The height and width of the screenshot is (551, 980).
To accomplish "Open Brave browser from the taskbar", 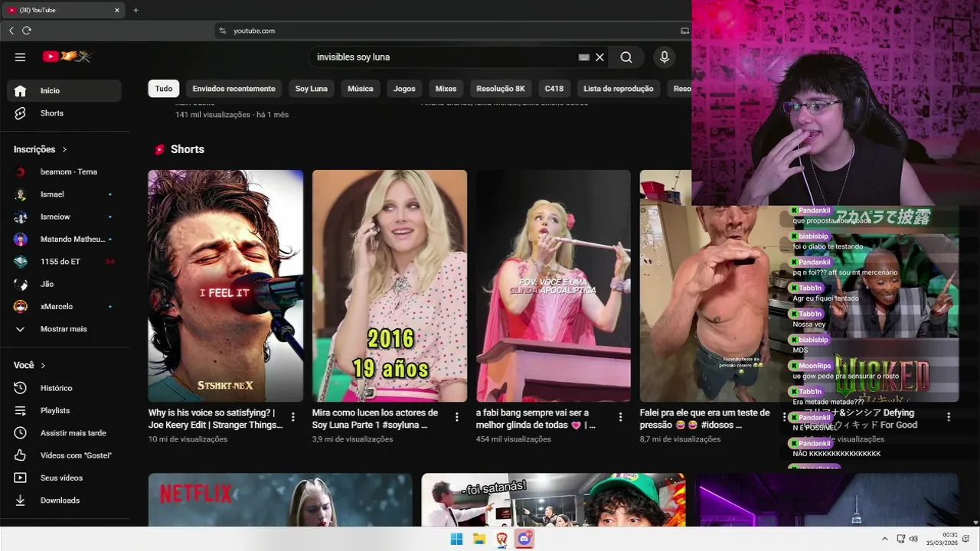I will (501, 539).
